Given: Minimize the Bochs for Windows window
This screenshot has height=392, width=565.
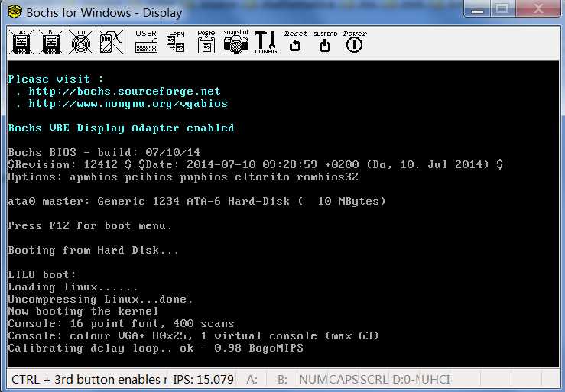Looking at the screenshot, I should click(477, 9).
